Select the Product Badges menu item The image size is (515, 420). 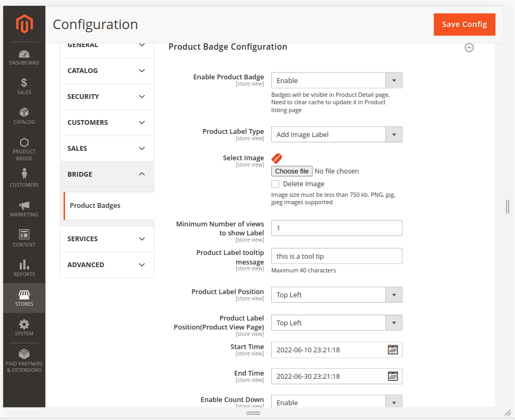click(95, 206)
